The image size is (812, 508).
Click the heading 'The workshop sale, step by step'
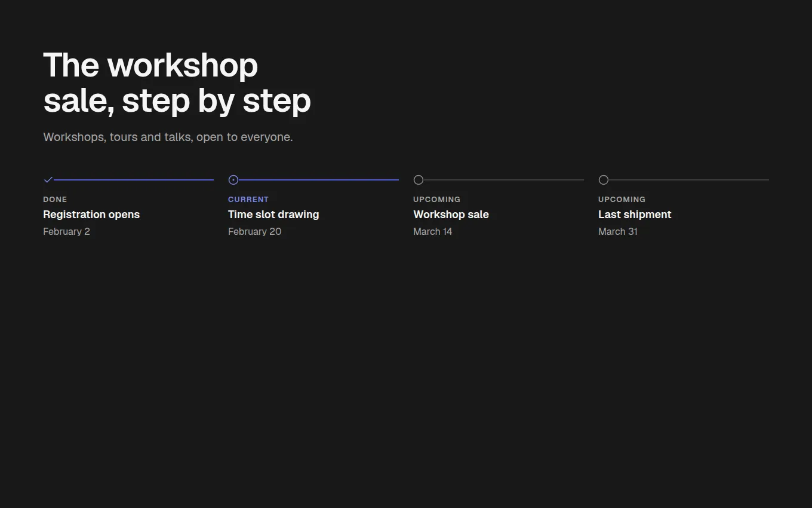pyautogui.click(x=177, y=82)
